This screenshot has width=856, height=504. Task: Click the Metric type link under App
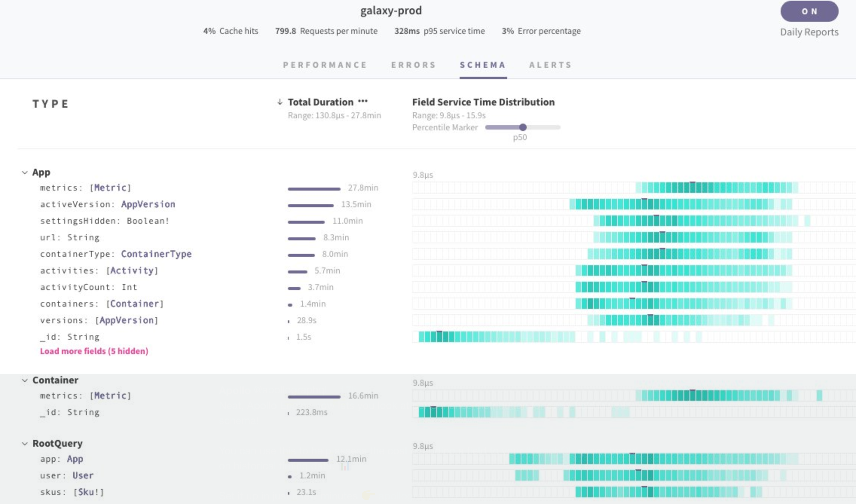110,188
